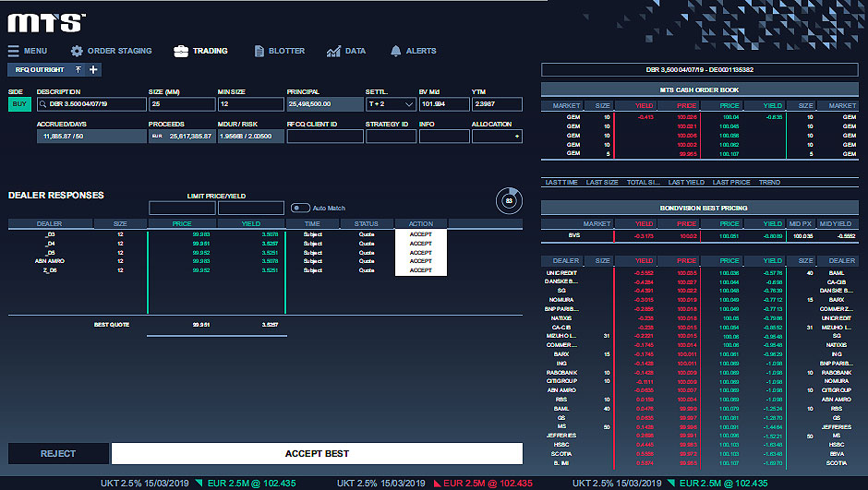This screenshot has height=490, width=868.
Task: Switch to the TRADING menu item
Action: pos(211,51)
